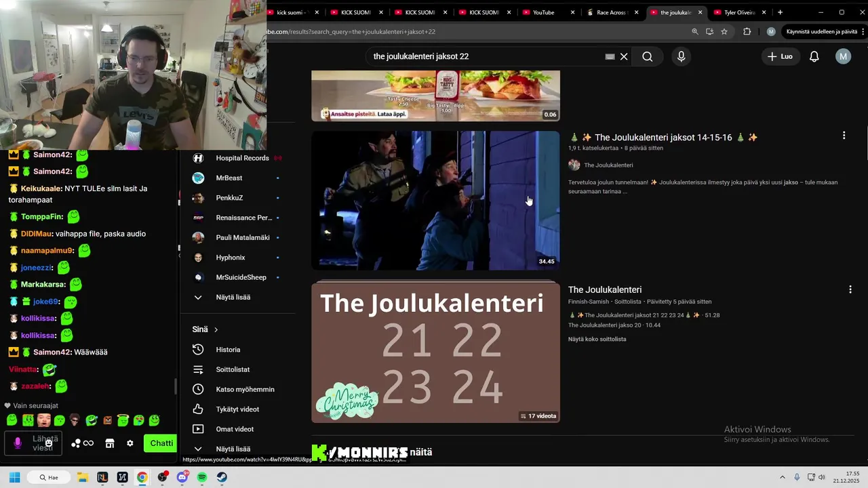Click the purple microphone icon in chat

click(18, 443)
